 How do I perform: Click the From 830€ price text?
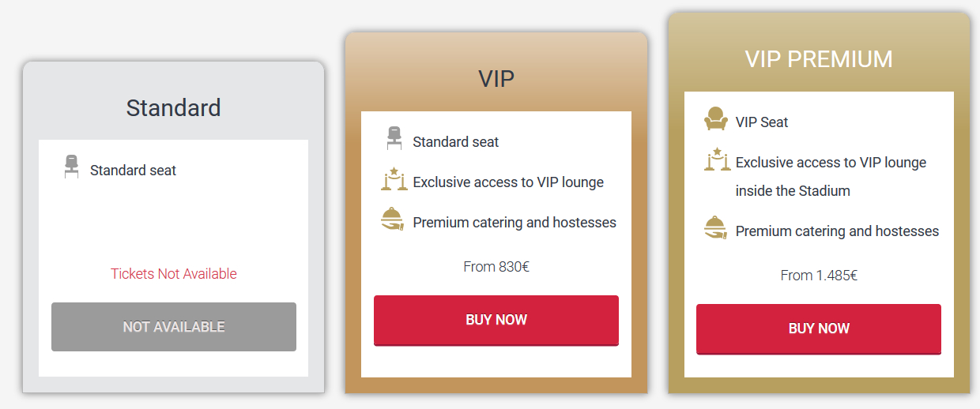coord(496,267)
